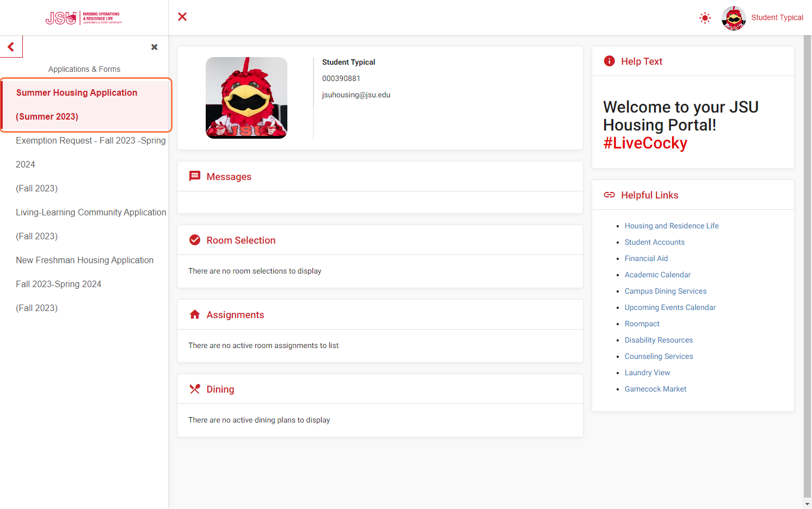Screen dimensions: 812x509
Task: Click the back chevron in sidebar
Action: 11,47
